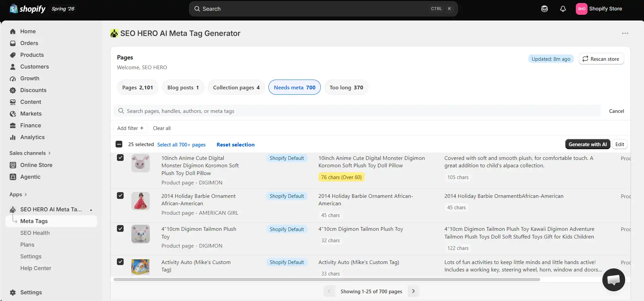This screenshot has height=301, width=644.
Task: Open the chat support bubble
Action: [x=613, y=280]
